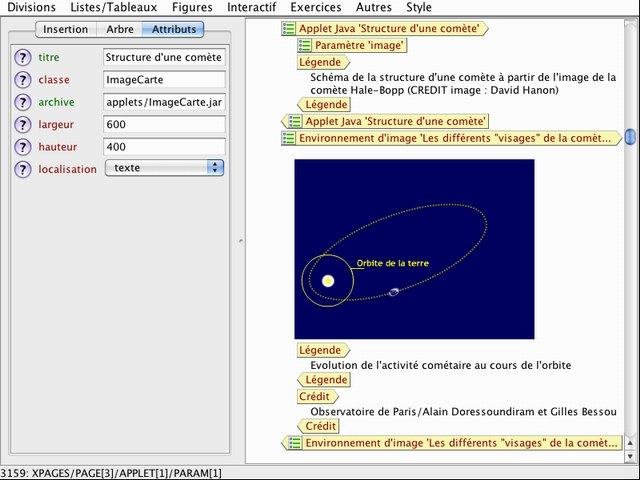Open the Listes/Tableaux menu
This screenshot has height=480, width=640.
coord(113,7)
